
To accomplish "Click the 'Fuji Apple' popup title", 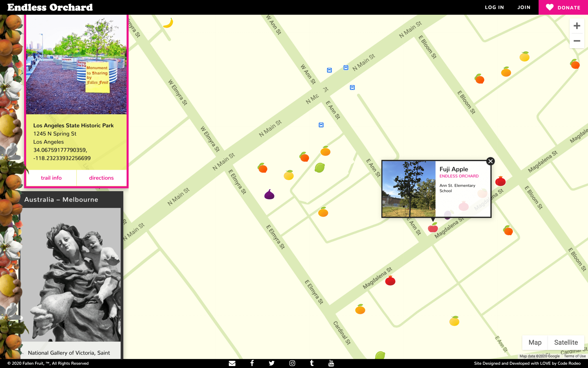I will tap(454, 169).
